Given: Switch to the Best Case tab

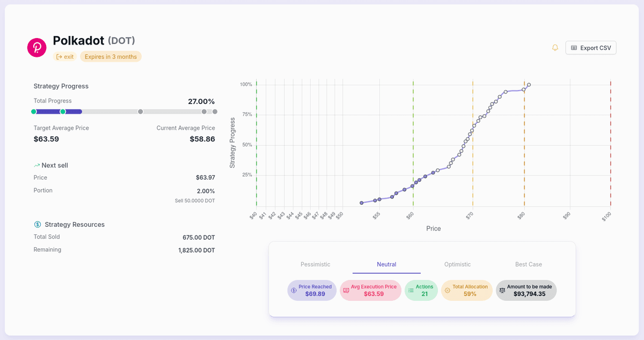Looking at the screenshot, I should 529,264.
